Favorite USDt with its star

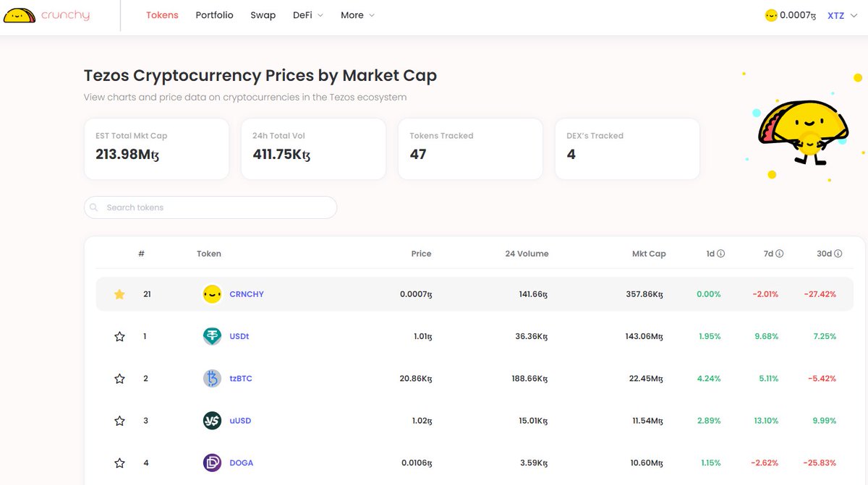point(119,337)
